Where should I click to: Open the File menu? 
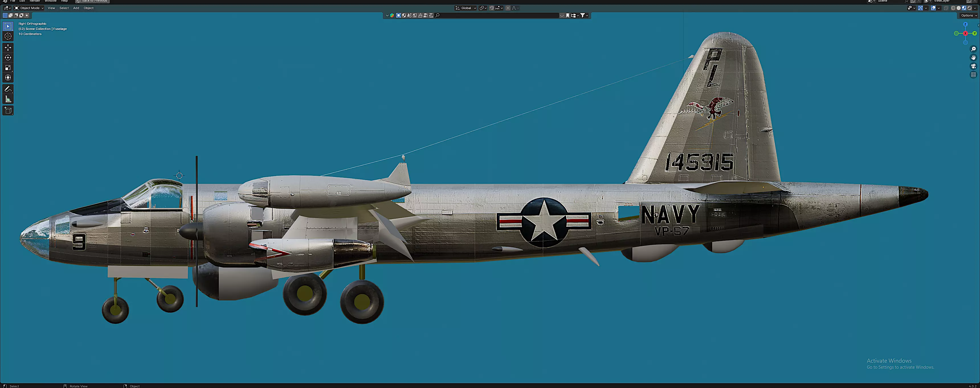tap(13, 1)
